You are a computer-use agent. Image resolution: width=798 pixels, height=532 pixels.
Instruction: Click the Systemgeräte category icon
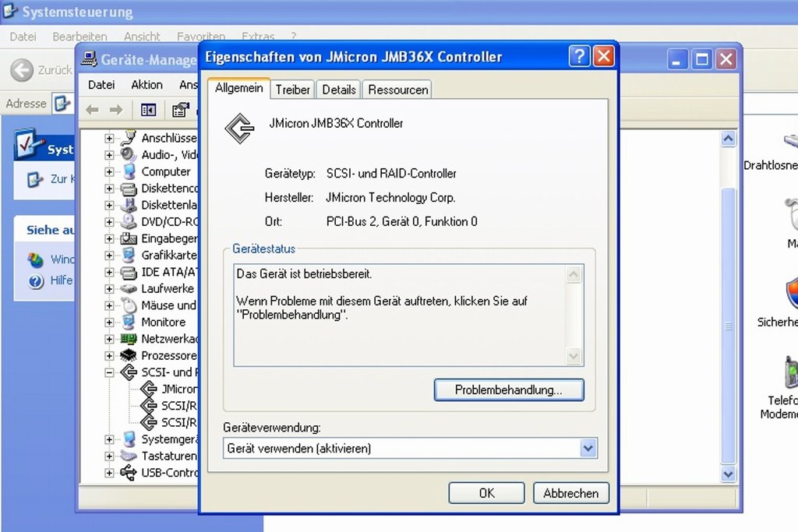click(x=129, y=439)
